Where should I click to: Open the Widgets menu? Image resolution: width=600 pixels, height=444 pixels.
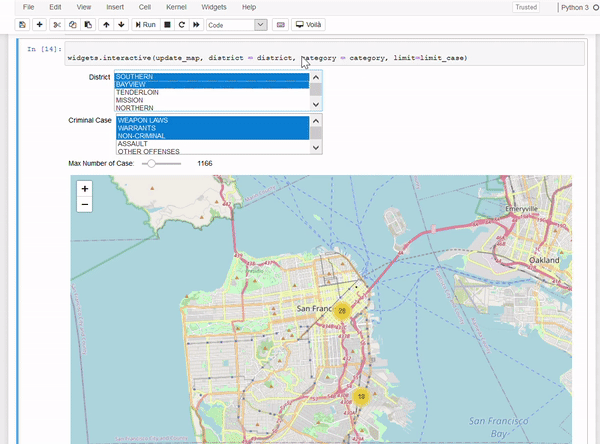214,7
